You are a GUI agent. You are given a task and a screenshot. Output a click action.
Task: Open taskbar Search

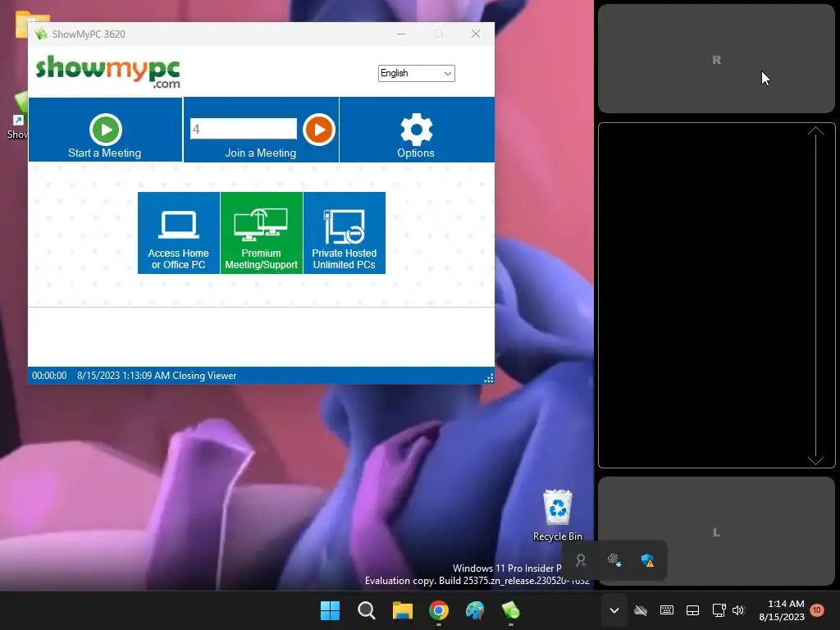coord(367,610)
